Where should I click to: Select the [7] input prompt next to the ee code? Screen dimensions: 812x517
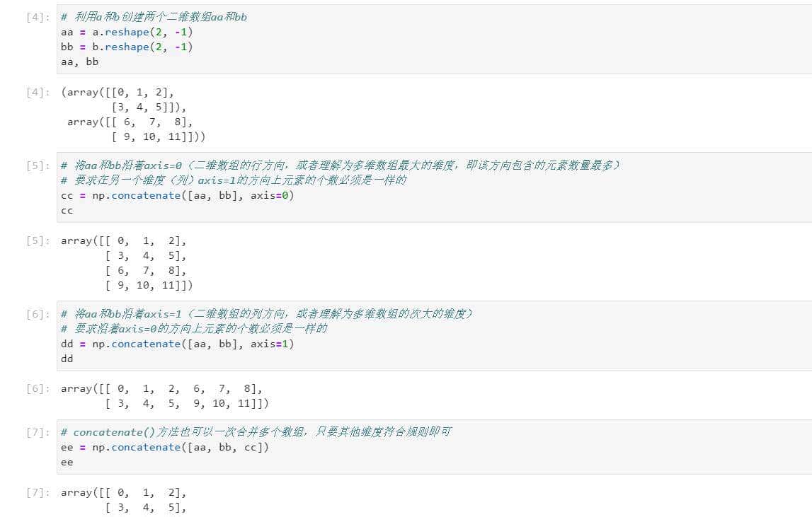pos(38,432)
